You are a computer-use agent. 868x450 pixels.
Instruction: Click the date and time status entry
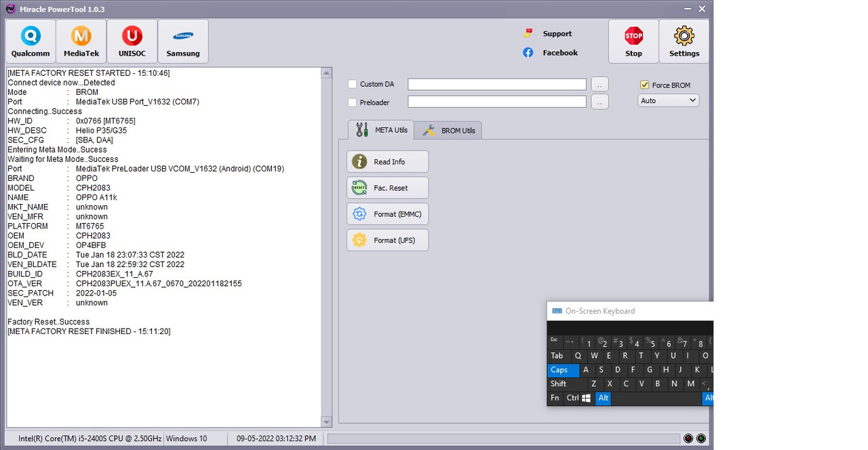point(276,438)
